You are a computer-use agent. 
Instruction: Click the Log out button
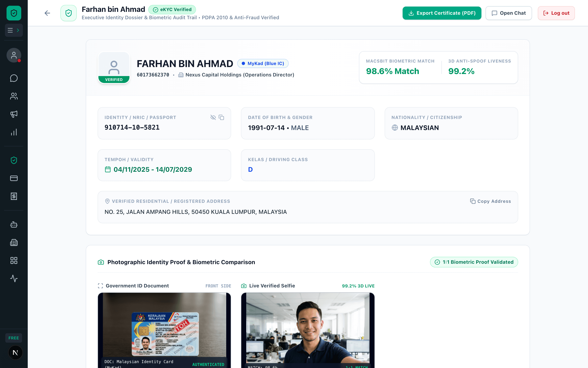(x=556, y=13)
